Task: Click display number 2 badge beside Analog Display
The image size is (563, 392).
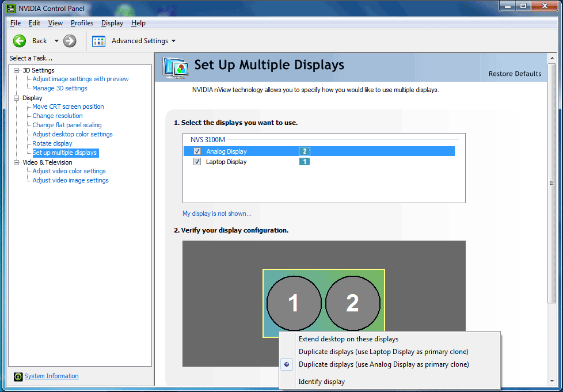Action: click(x=305, y=151)
